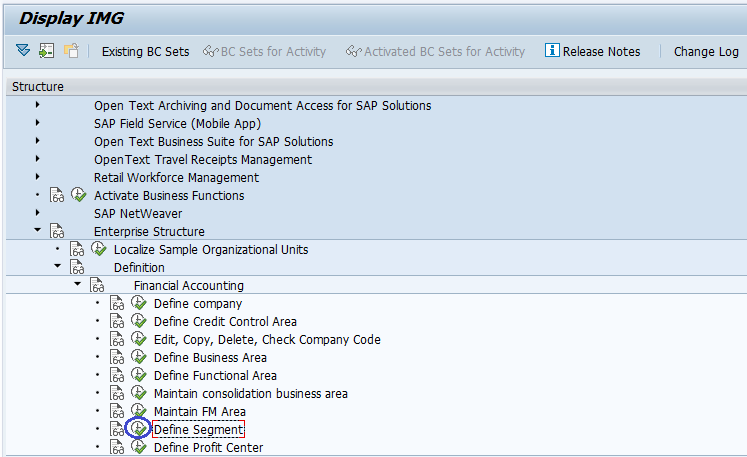Image resolution: width=747 pixels, height=457 pixels.
Task: Open documentation icon for Activate Business Functions
Action: coord(57,195)
